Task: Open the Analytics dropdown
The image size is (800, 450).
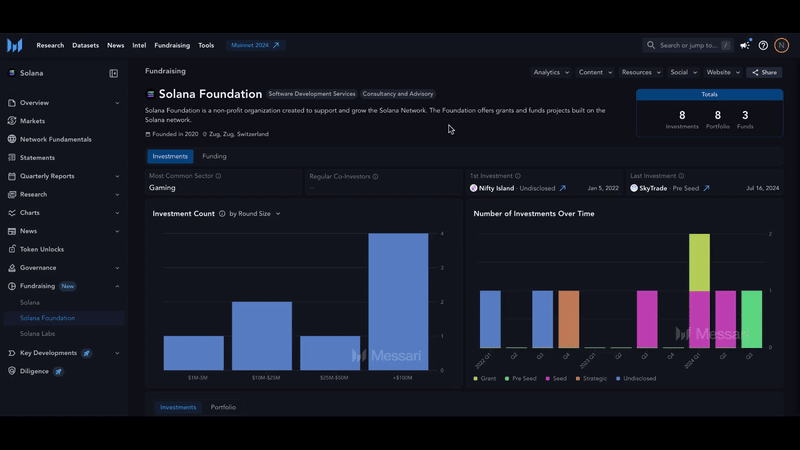Action: (551, 72)
